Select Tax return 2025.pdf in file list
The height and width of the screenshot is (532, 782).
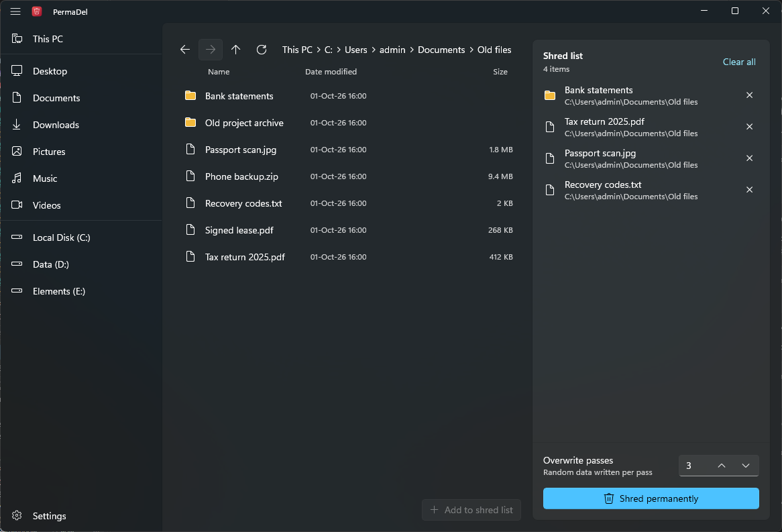pos(349,257)
